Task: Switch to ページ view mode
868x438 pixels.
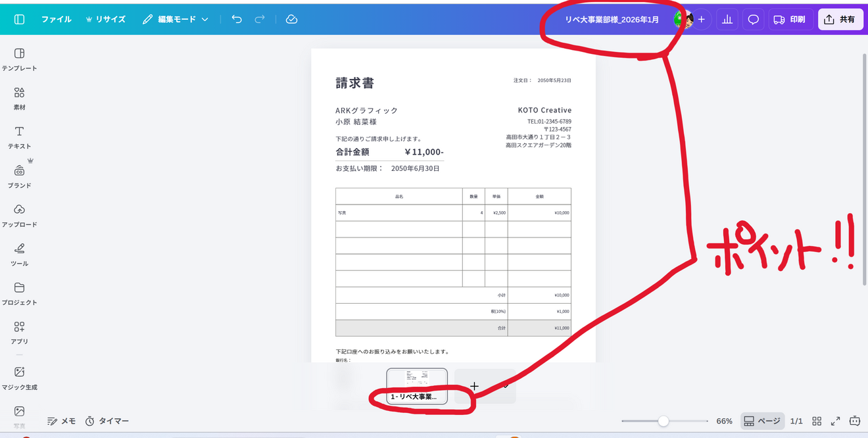Action: tap(761, 421)
